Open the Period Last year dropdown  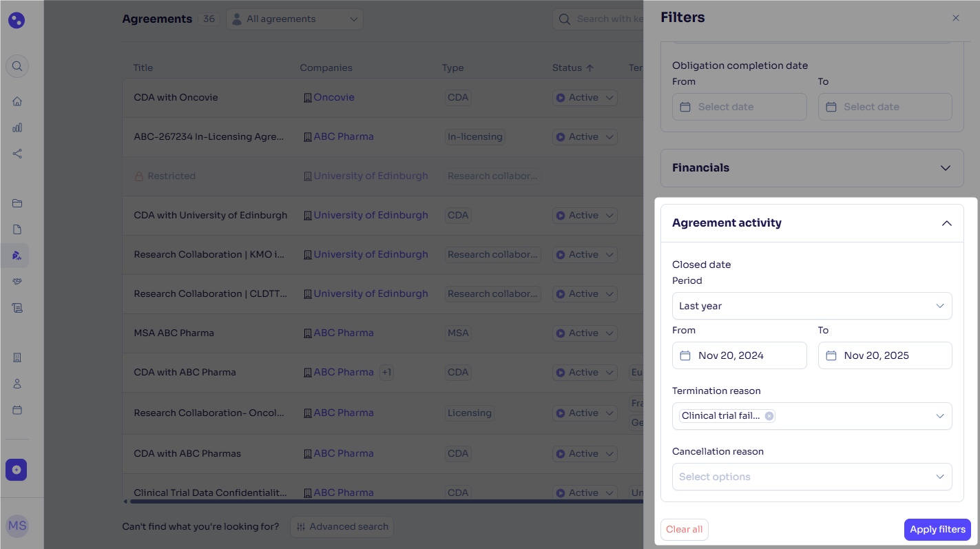811,306
